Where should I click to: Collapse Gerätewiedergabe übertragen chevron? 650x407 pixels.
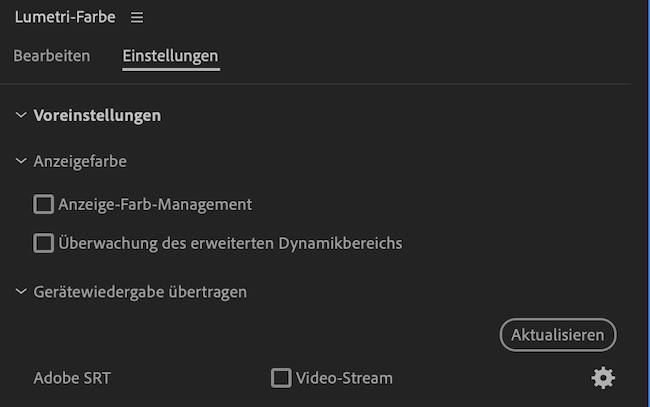coord(21,292)
